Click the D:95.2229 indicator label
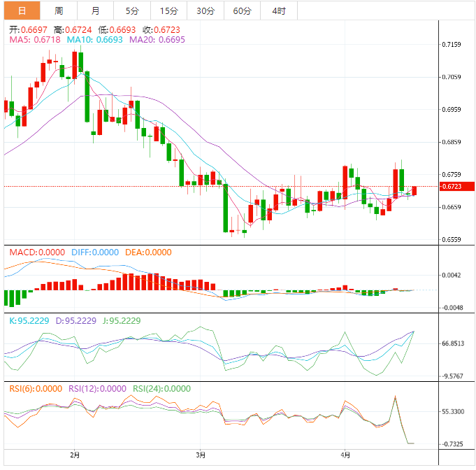The width and height of the screenshot is (476, 470). click(x=76, y=321)
